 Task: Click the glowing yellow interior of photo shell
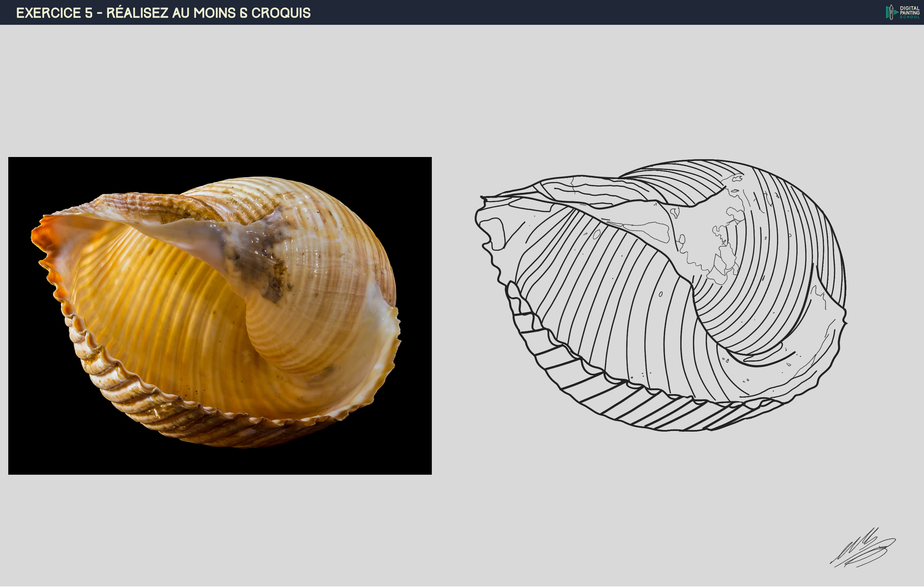click(x=161, y=299)
